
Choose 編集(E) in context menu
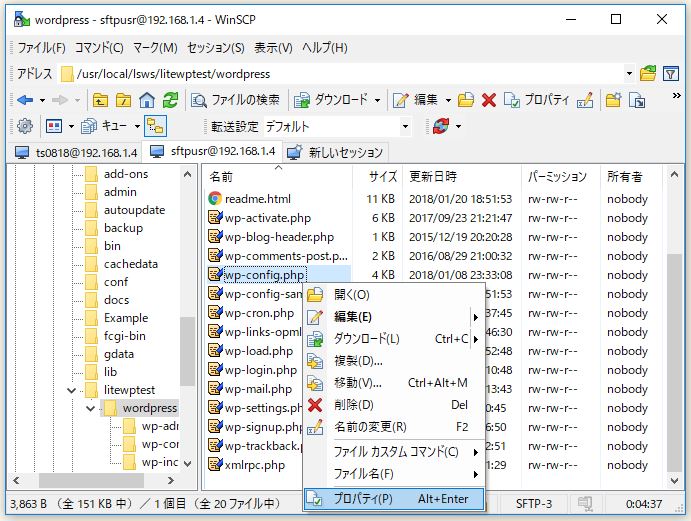(x=394, y=317)
